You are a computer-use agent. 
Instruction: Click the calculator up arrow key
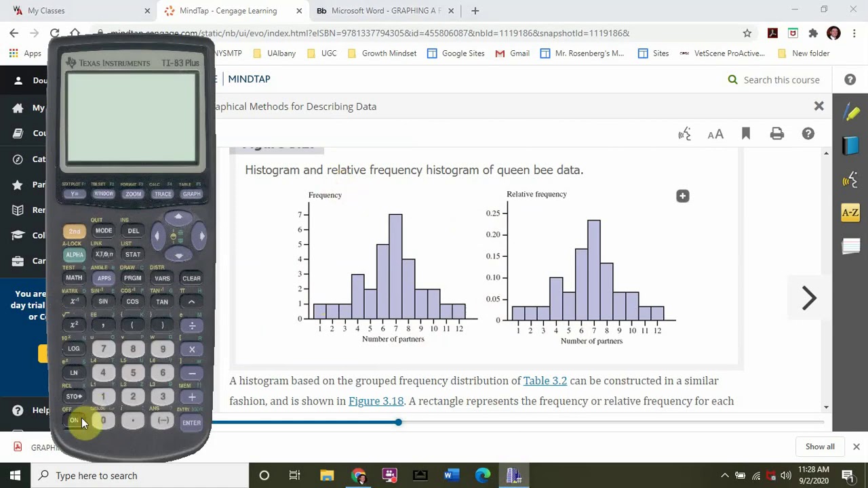click(x=178, y=218)
